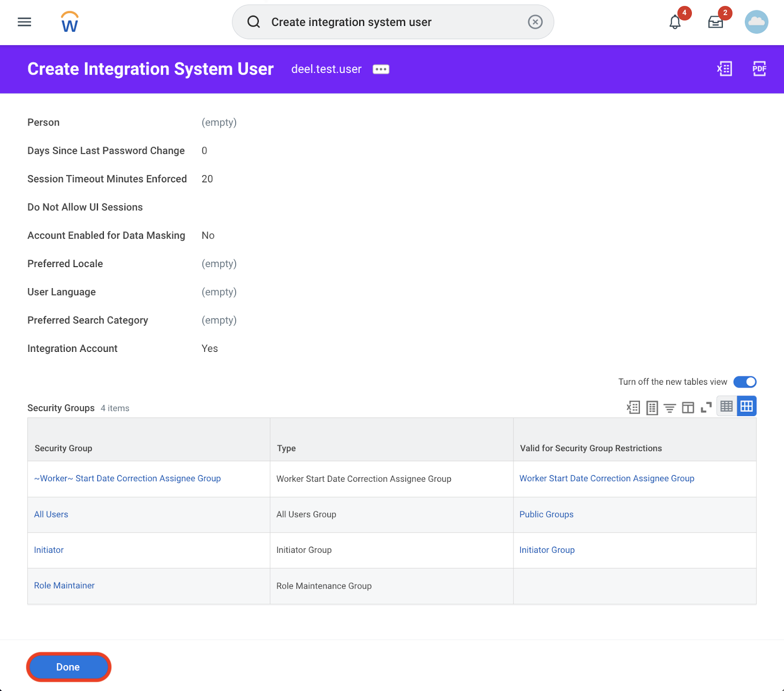The height and width of the screenshot is (691, 784).
Task: Switch to compact table grid view
Action: (727, 406)
